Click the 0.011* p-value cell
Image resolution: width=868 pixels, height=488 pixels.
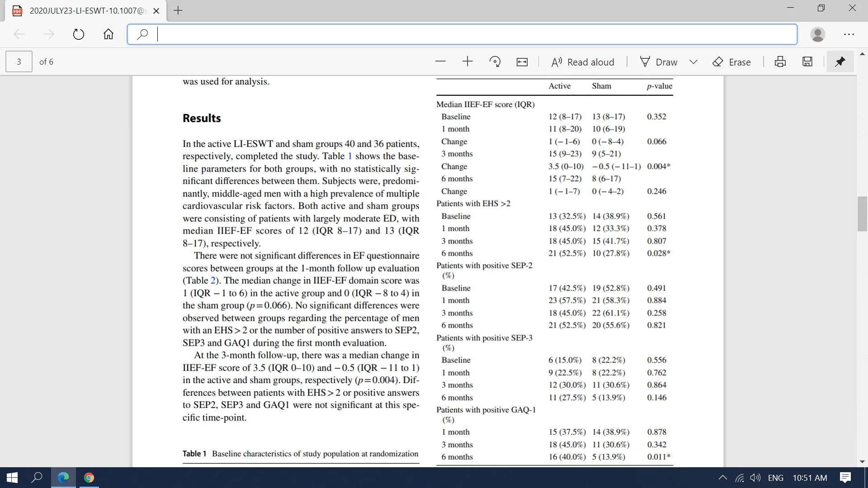pos(659,457)
